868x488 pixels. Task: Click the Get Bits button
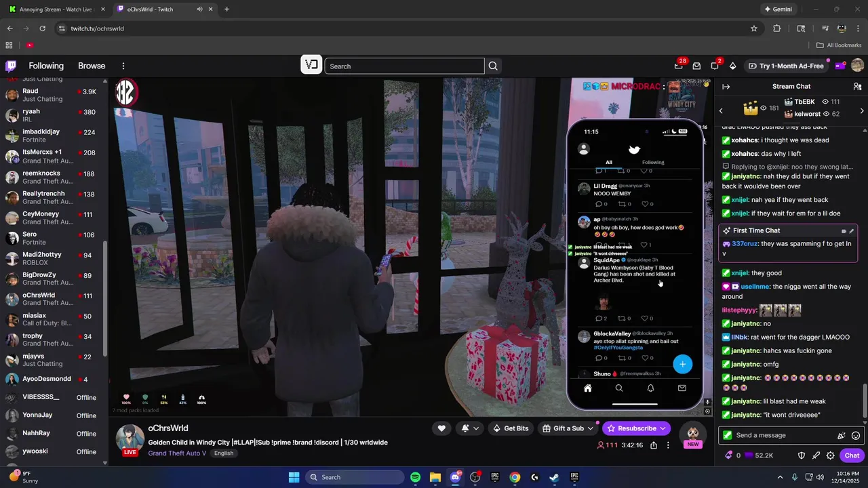(510, 428)
